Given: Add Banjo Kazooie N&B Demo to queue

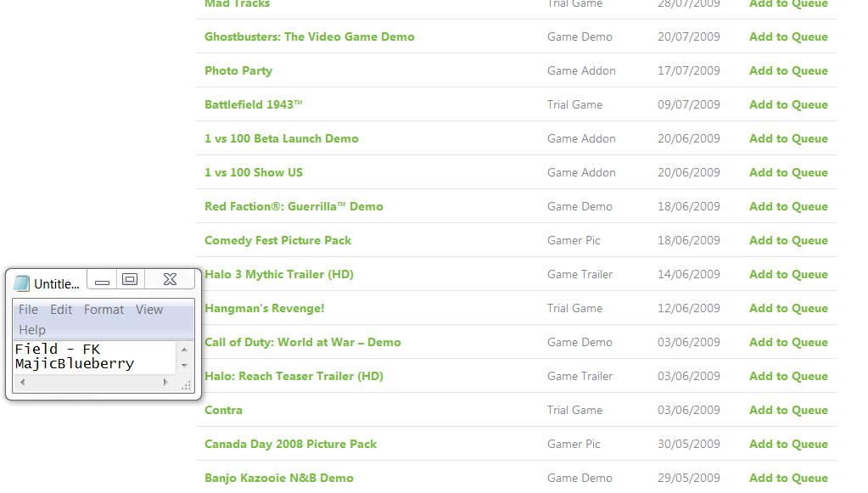Looking at the screenshot, I should (x=788, y=478).
